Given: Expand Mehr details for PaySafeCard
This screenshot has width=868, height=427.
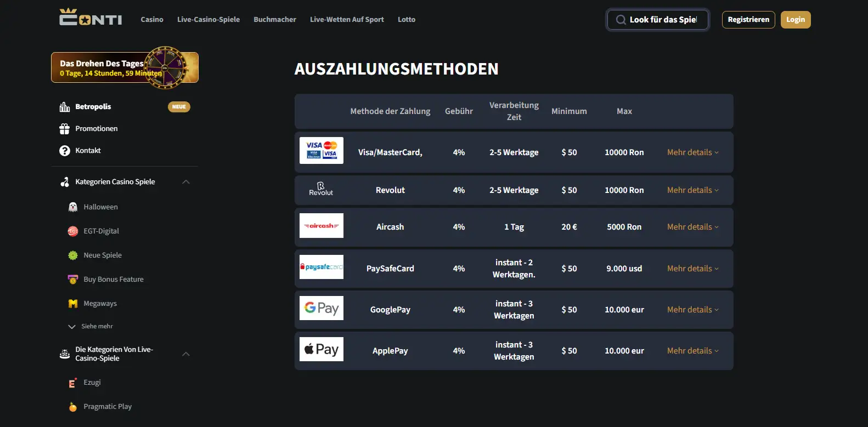Looking at the screenshot, I should 693,269.
